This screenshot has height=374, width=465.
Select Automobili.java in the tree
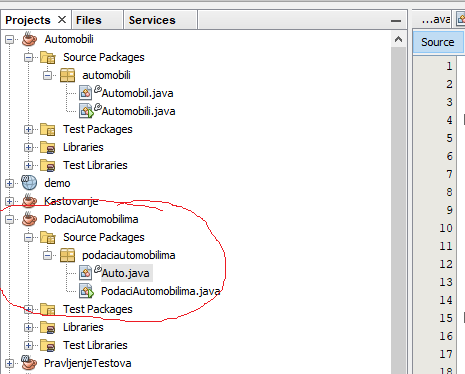click(x=138, y=111)
